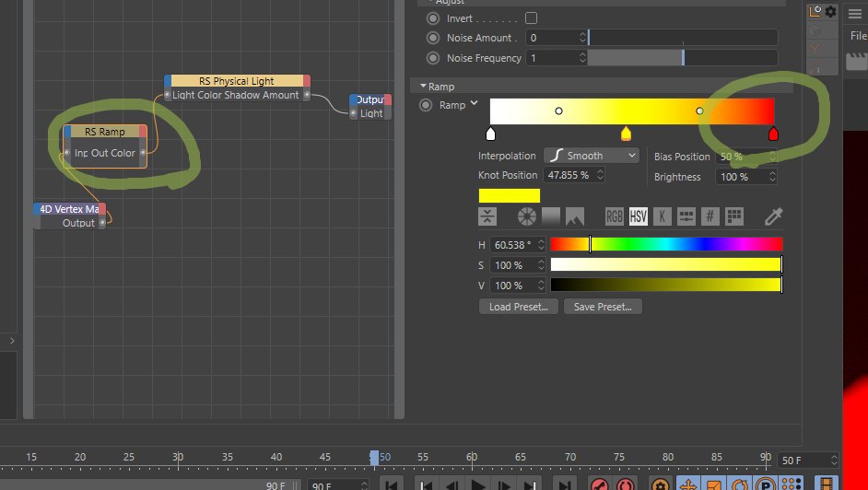The width and height of the screenshot is (868, 490).
Task: Click the Noise Frequency slider
Action: [x=683, y=58]
